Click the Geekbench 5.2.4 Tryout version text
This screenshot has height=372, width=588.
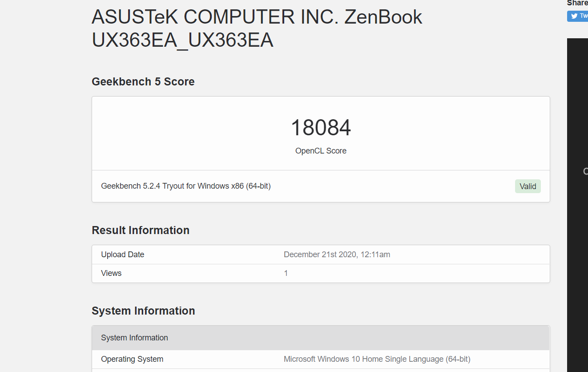pyautogui.click(x=186, y=186)
